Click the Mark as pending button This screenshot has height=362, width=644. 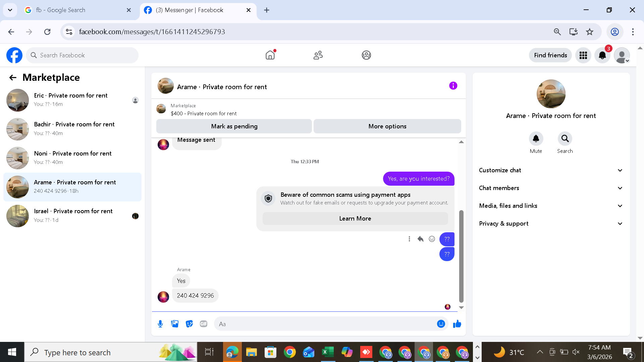(234, 126)
